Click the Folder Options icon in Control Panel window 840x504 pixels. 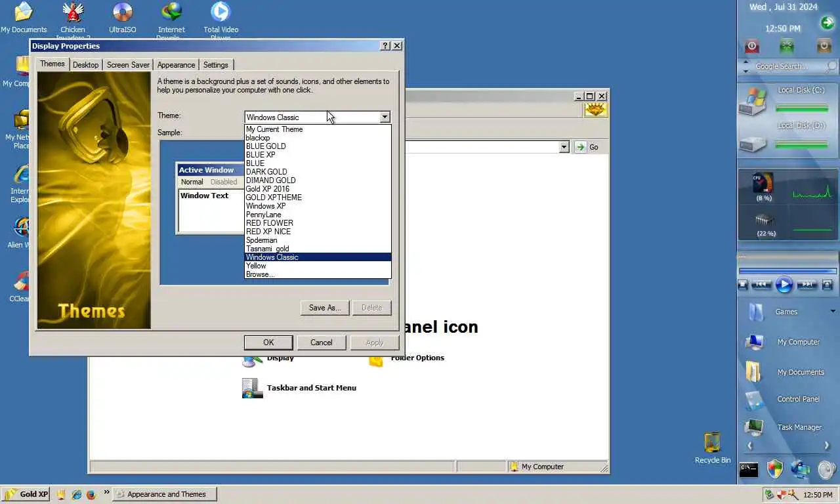(x=376, y=360)
